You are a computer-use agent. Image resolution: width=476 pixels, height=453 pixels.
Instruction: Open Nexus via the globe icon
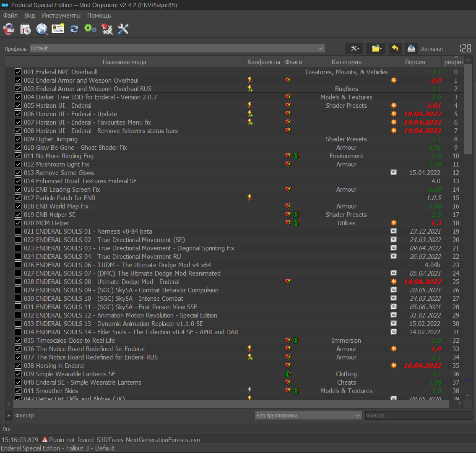(42, 29)
